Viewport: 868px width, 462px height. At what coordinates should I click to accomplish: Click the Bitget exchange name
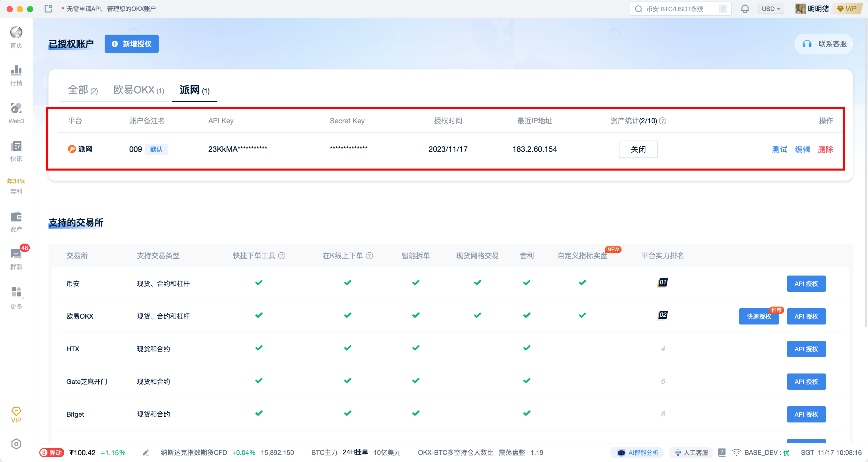tap(75, 414)
